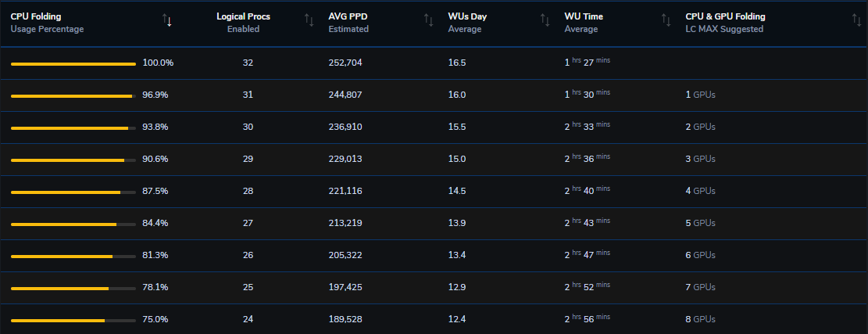Click the 8 GPUs suggestion cell
The height and width of the screenshot is (334, 868).
point(700,320)
